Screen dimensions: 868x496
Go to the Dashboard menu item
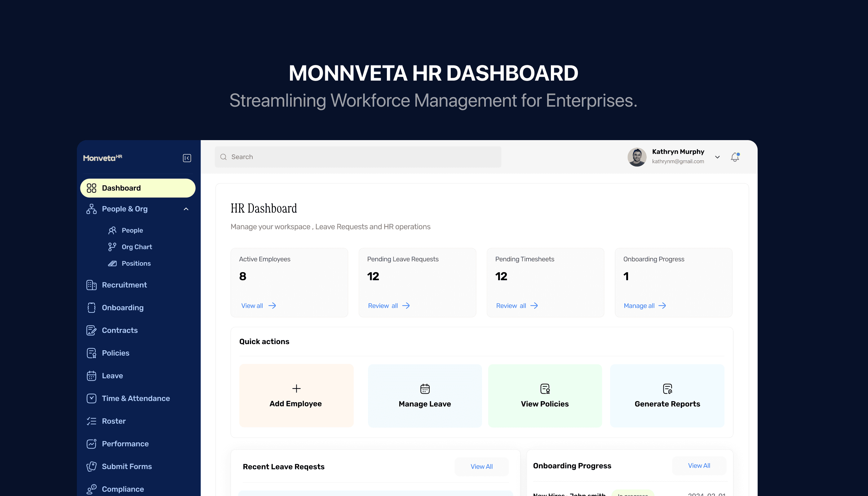point(138,188)
